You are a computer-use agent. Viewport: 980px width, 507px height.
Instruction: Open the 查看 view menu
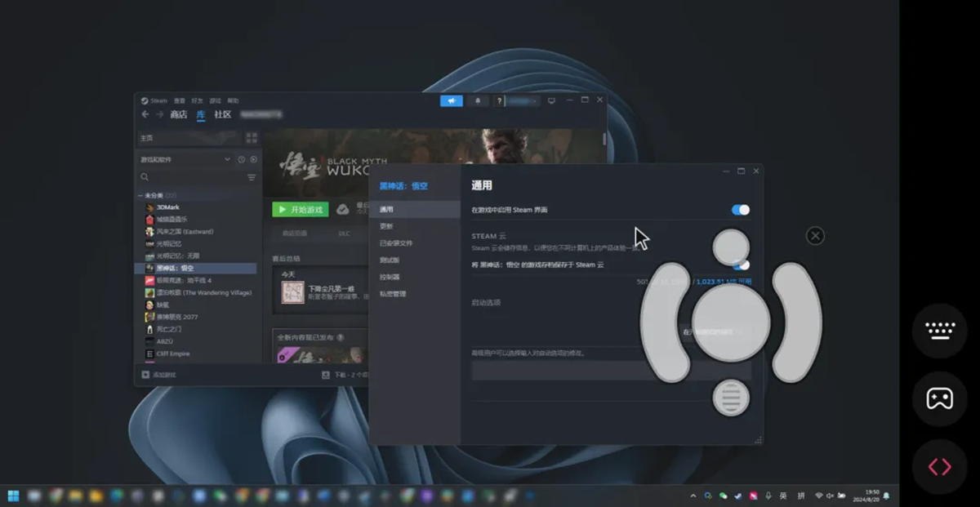pos(179,100)
